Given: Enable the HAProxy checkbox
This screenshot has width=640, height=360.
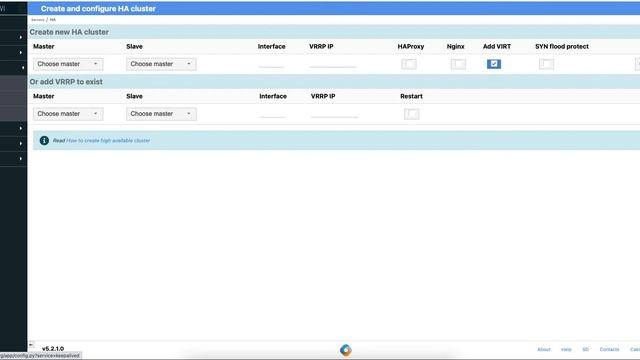Looking at the screenshot, I should (x=409, y=64).
